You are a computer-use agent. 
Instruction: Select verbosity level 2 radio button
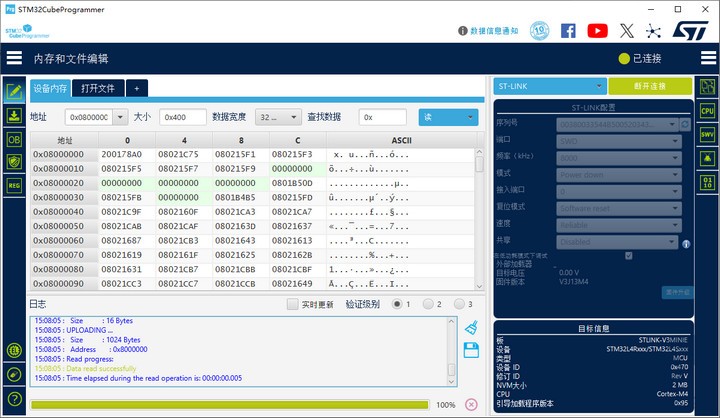[x=428, y=304]
